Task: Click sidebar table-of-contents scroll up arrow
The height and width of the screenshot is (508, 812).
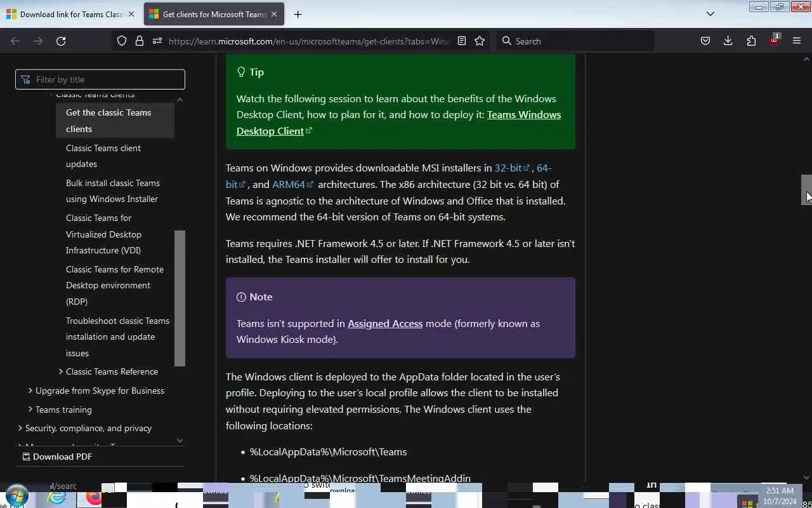Action: (x=180, y=100)
